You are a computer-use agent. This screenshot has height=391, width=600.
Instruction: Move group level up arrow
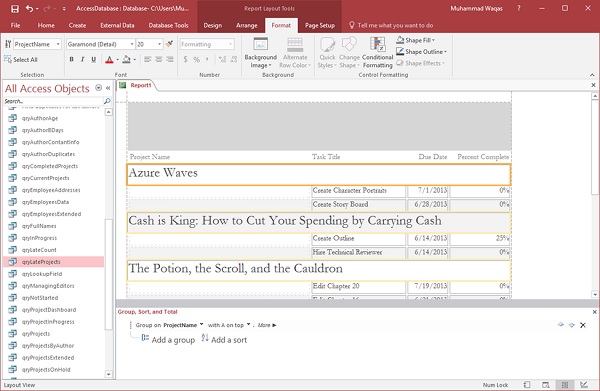click(561, 325)
